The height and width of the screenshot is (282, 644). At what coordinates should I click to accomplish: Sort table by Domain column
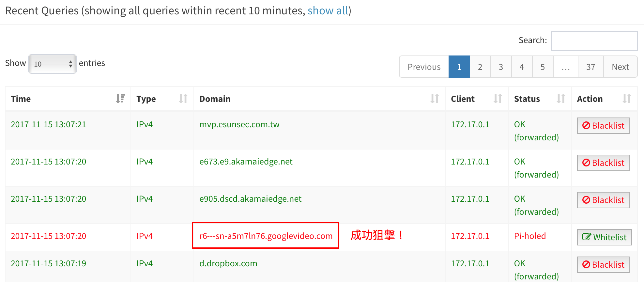pyautogui.click(x=435, y=99)
